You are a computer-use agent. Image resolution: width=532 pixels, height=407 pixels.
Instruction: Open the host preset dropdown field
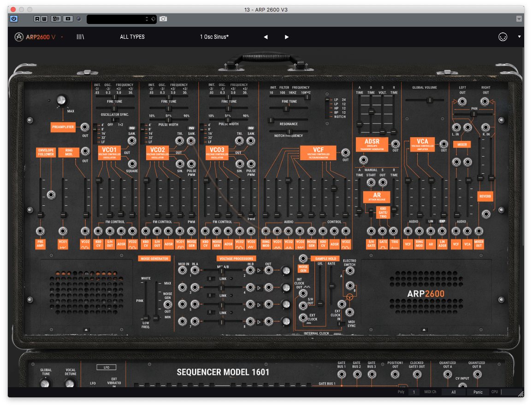click(121, 19)
